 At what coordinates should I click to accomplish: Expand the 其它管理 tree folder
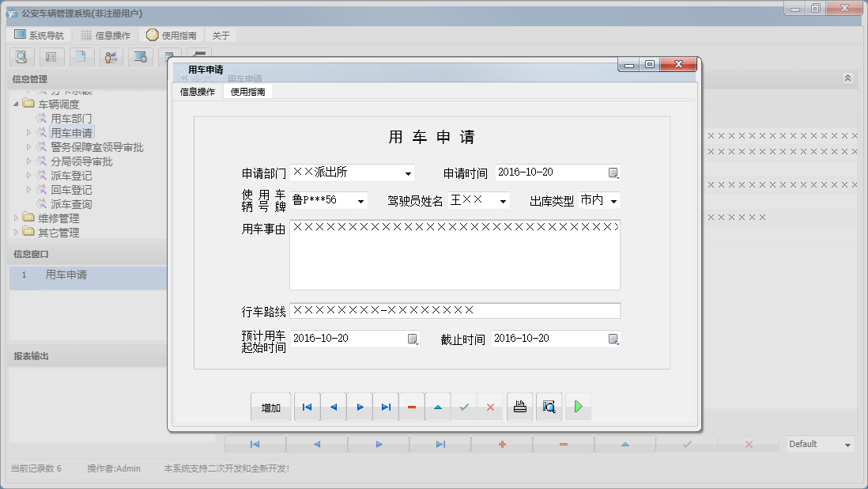(16, 233)
